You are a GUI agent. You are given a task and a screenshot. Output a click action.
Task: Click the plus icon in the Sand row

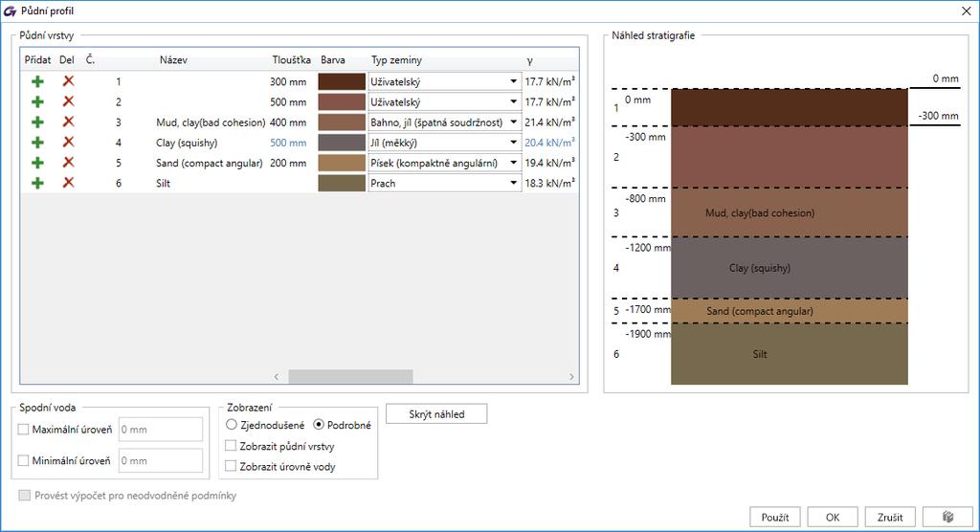tap(37, 163)
